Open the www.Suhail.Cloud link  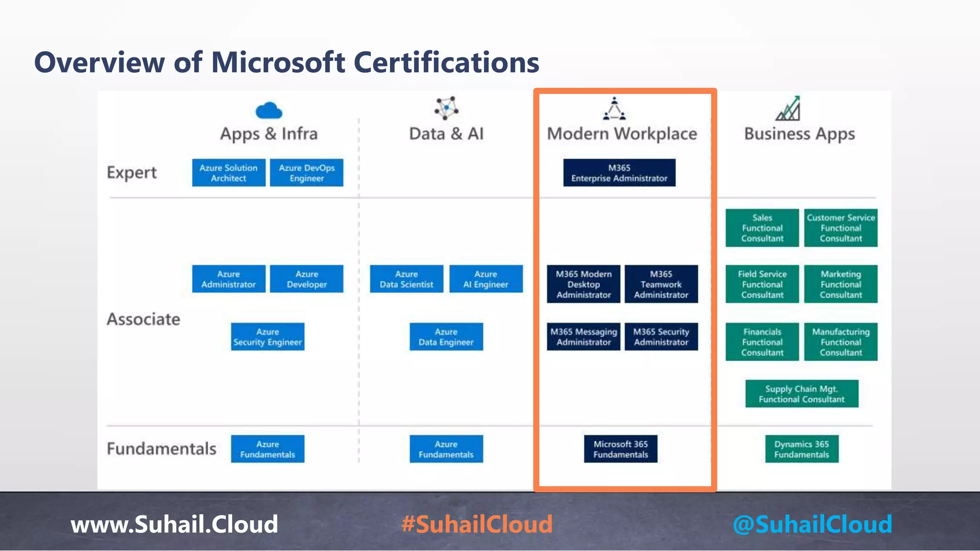pos(174,524)
